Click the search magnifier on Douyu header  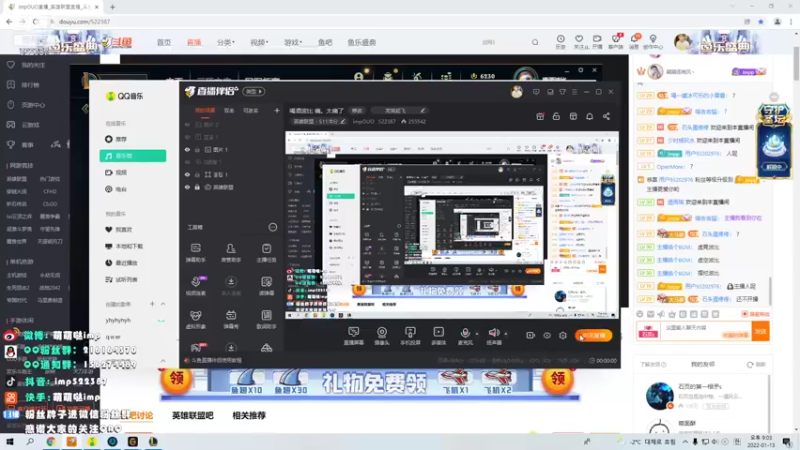click(x=535, y=42)
